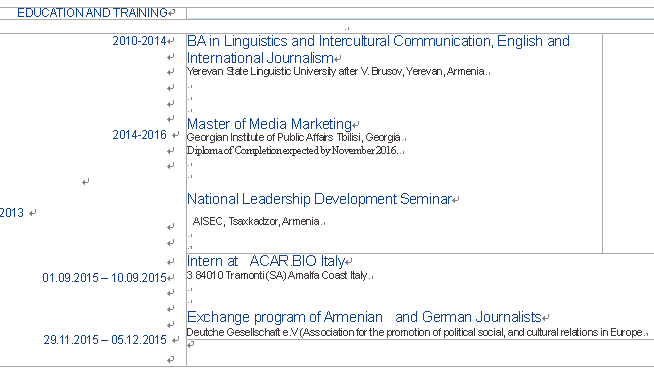Image resolution: width=654 pixels, height=384 pixels.
Task: Click the 2013 date entry
Action: (12, 213)
